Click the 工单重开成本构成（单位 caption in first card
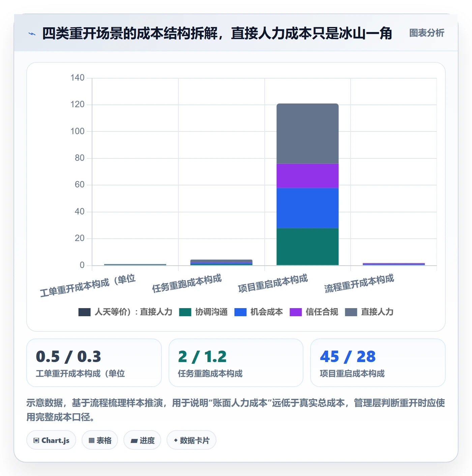This screenshot has width=472, height=476. 81,374
